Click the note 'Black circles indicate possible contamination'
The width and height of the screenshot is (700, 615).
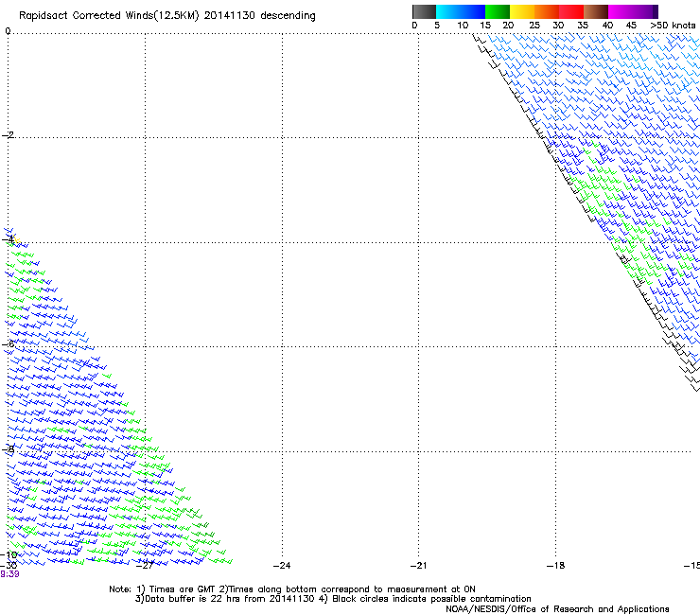pos(431,599)
